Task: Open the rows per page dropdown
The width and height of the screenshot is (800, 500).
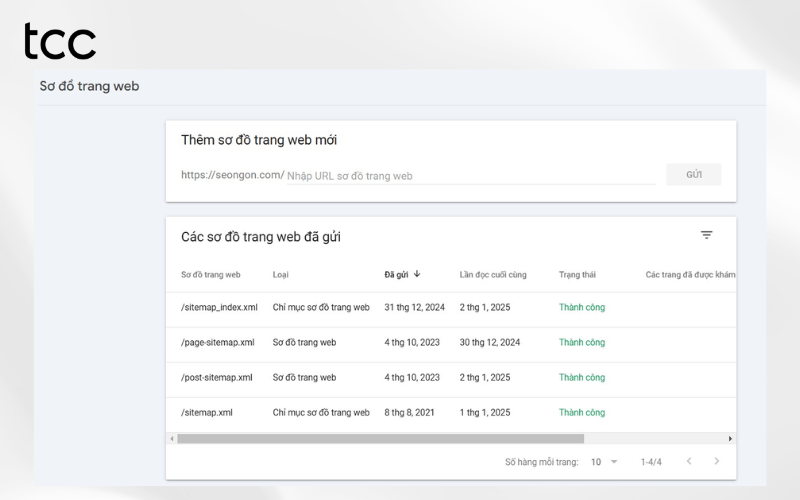Action: [x=604, y=462]
